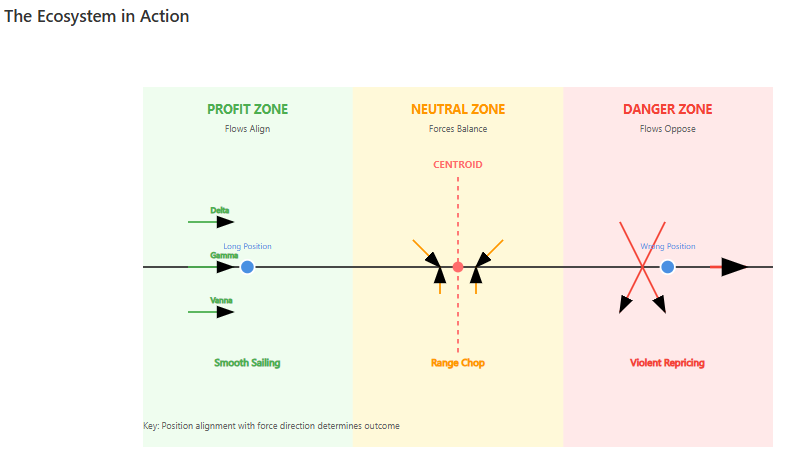795x469 pixels.
Task: Click the orange arrow right of the centroid
Action: (491, 251)
